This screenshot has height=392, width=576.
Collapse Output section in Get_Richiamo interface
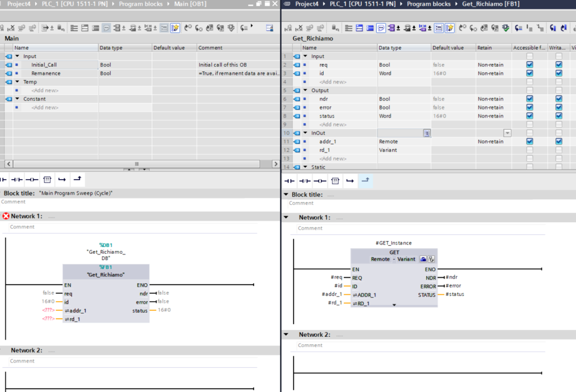click(305, 90)
